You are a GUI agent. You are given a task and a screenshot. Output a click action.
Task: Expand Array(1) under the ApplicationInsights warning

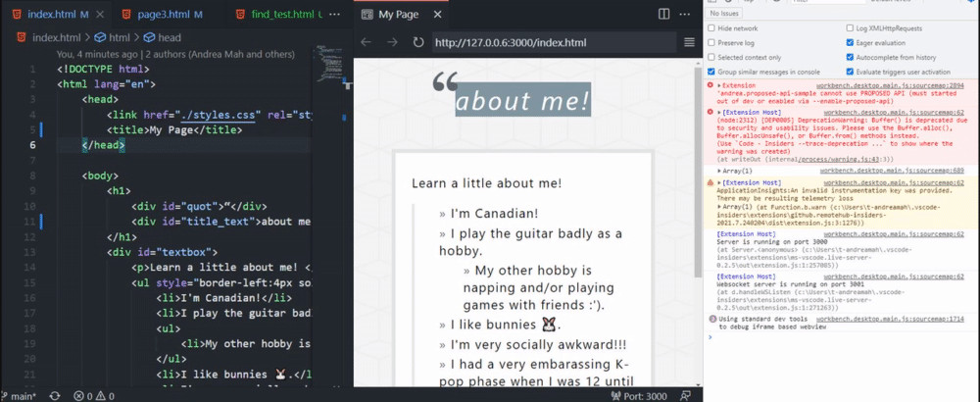719,206
